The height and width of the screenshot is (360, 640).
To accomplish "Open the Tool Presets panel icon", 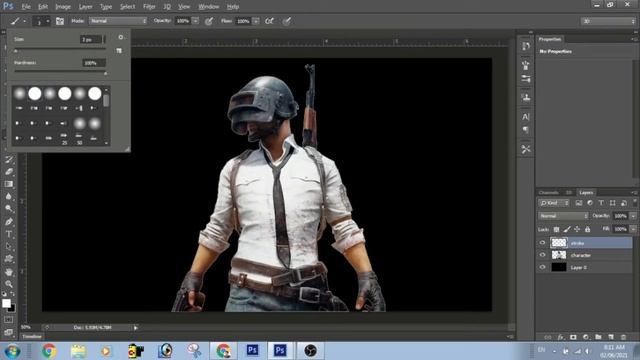I will click(x=526, y=149).
